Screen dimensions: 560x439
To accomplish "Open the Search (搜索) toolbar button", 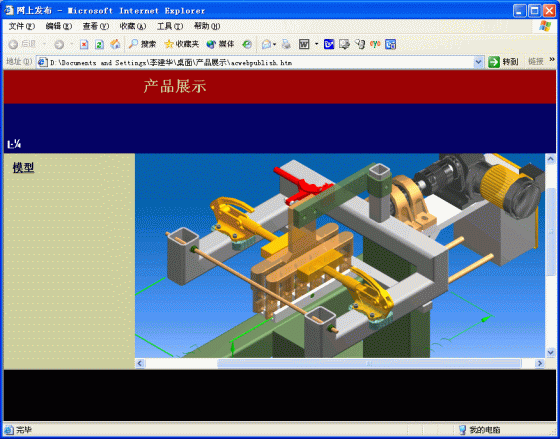I will 142,44.
